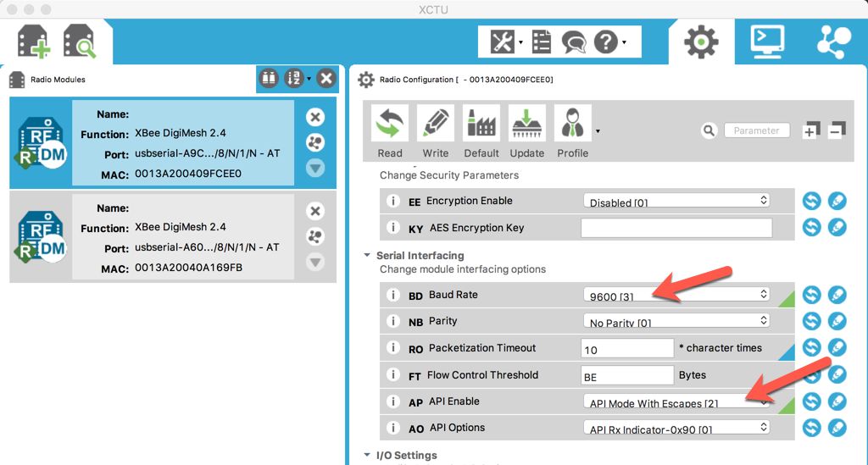The image size is (868, 465).
Task: Show info for RO Packetization Timeout
Action: (x=393, y=348)
